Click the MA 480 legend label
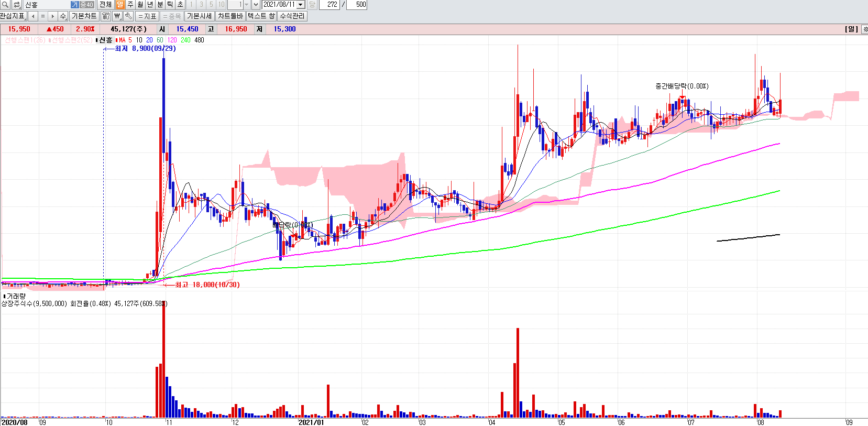This screenshot has width=868, height=426. [199, 40]
